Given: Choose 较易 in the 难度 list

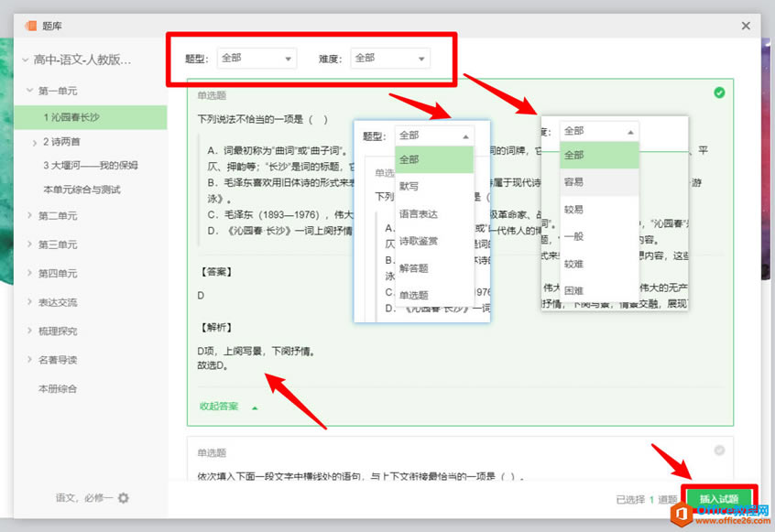Looking at the screenshot, I should point(599,210).
